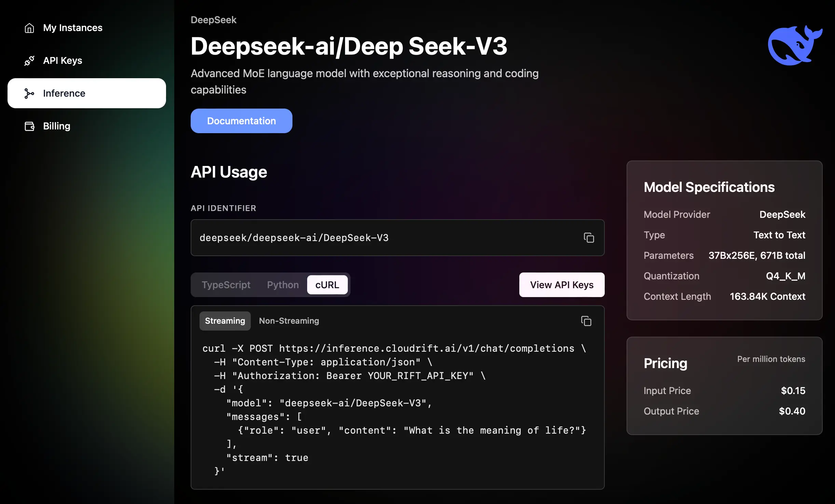Viewport: 835px width, 504px height.
Task: Copy the cURL code snippet
Action: pyautogui.click(x=586, y=321)
